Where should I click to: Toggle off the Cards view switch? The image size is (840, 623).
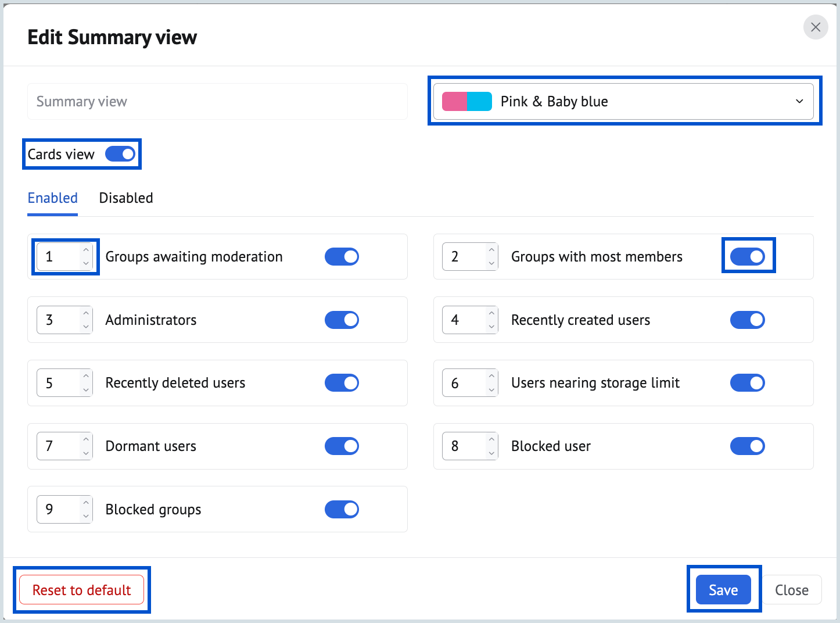click(x=120, y=154)
